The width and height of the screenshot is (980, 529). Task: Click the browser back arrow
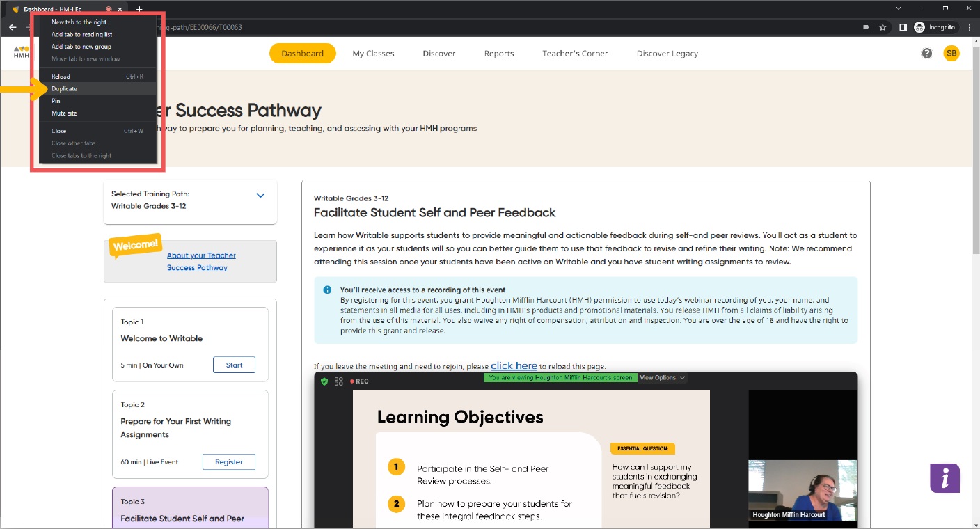[13, 26]
